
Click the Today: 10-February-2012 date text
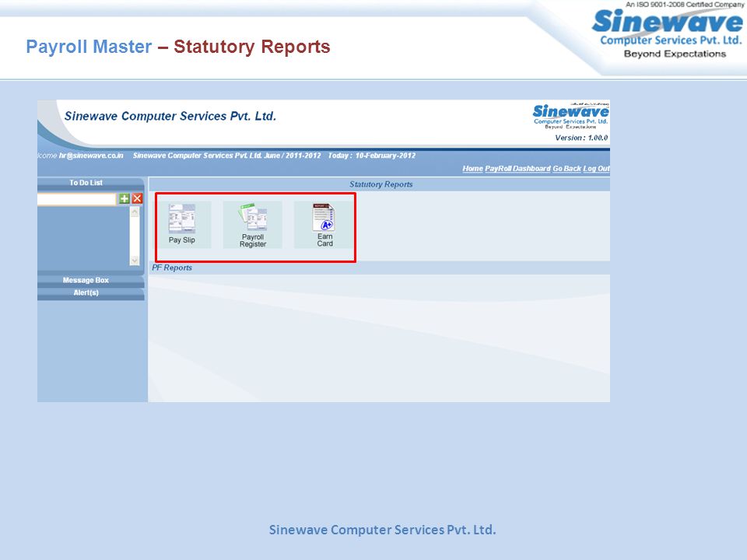coord(372,156)
